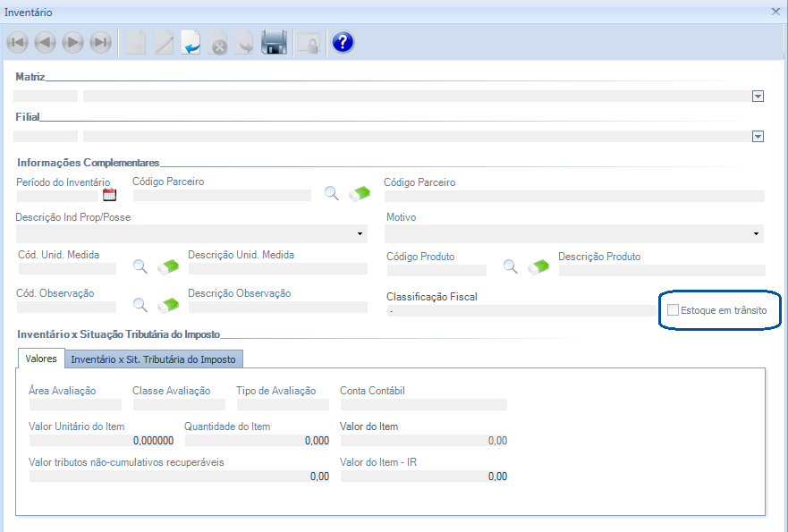The width and height of the screenshot is (788, 532).
Task: Click the Valor Unitário do Item field
Action: pos(101,440)
